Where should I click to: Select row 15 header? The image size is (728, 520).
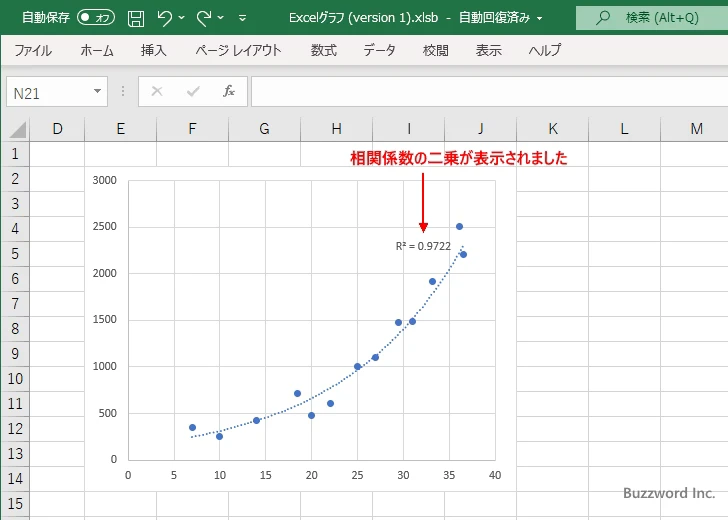15,503
